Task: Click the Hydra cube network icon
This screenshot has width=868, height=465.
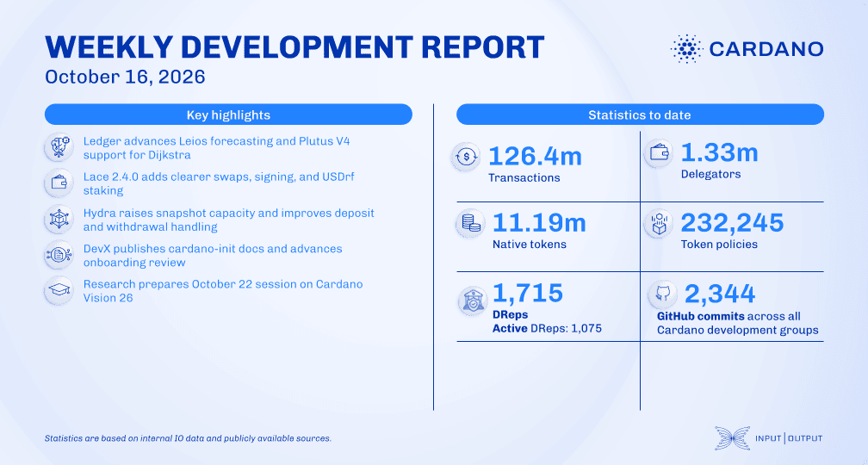Action: tap(59, 220)
